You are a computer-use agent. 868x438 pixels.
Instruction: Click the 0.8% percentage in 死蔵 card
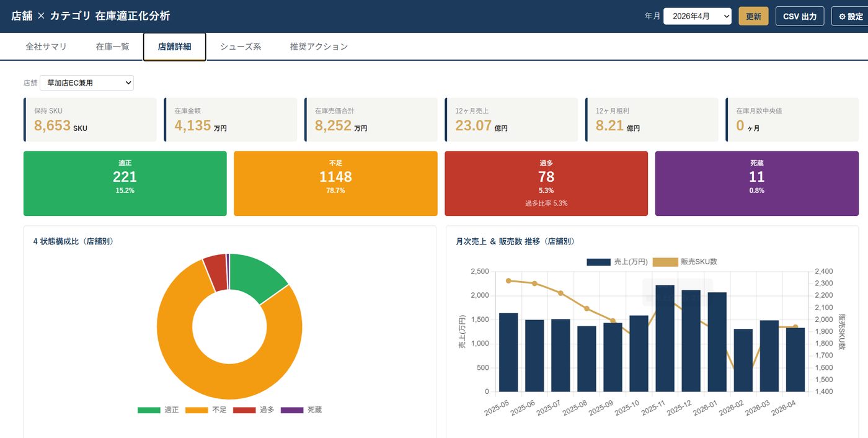coord(757,190)
